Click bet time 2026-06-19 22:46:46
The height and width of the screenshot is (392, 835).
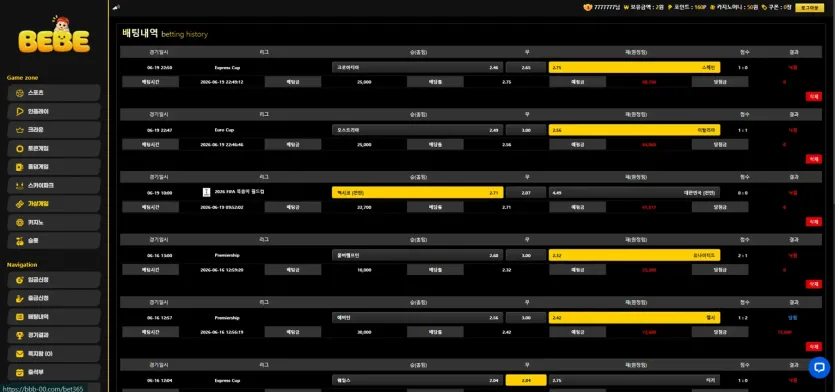tap(222, 144)
